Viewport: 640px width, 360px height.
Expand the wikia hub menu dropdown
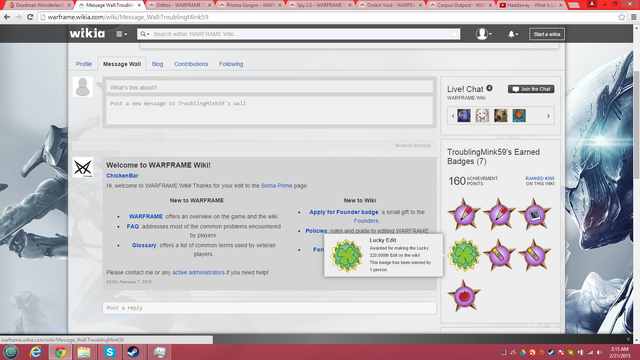[121, 34]
